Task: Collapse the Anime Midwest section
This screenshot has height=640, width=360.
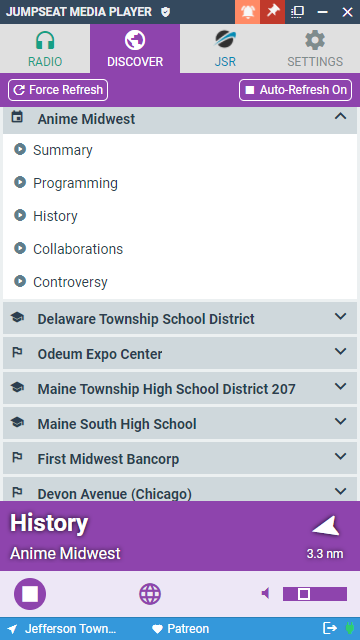Action: click(180, 119)
